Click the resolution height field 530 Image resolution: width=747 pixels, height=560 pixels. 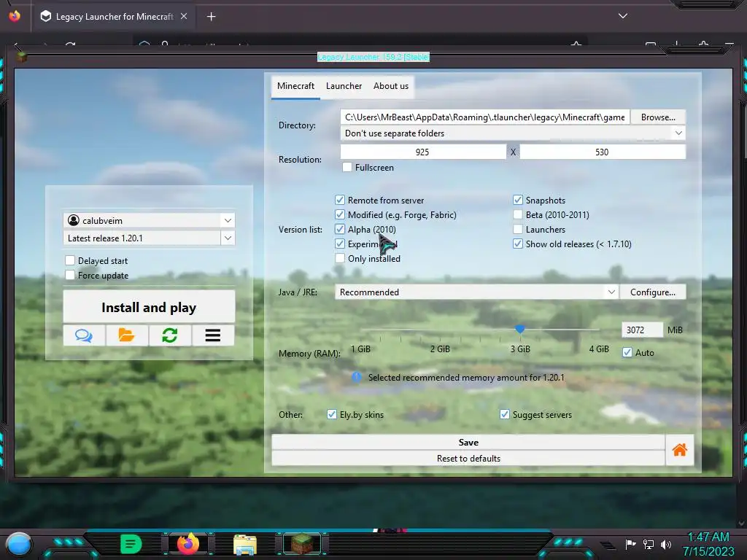click(602, 152)
